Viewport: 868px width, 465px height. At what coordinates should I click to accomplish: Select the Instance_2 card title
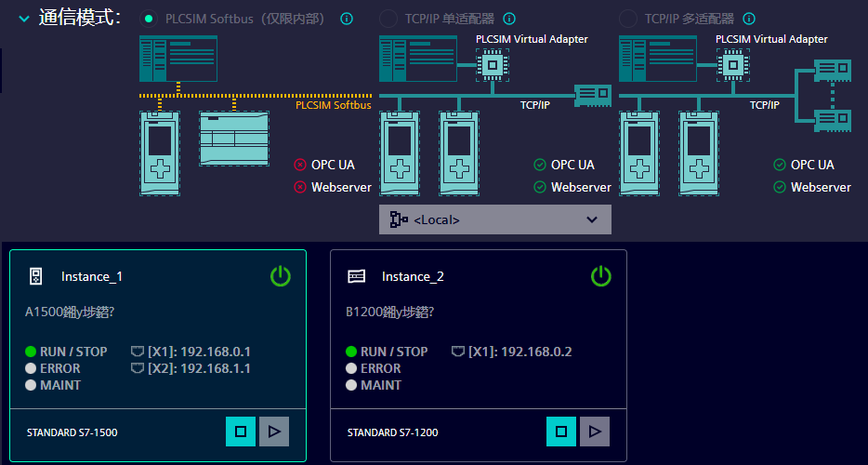[413, 276]
